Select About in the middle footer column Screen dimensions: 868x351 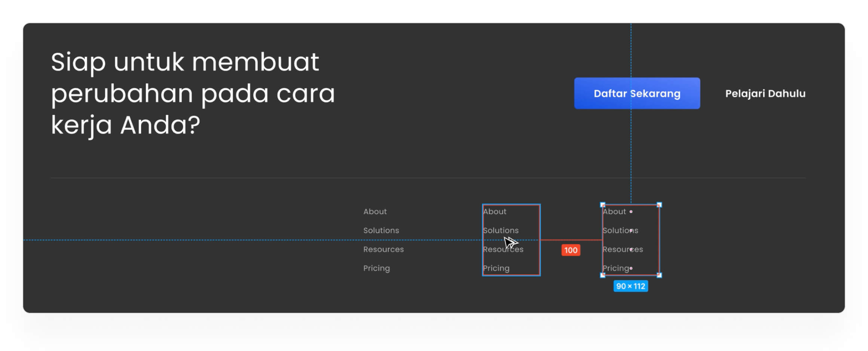click(495, 211)
